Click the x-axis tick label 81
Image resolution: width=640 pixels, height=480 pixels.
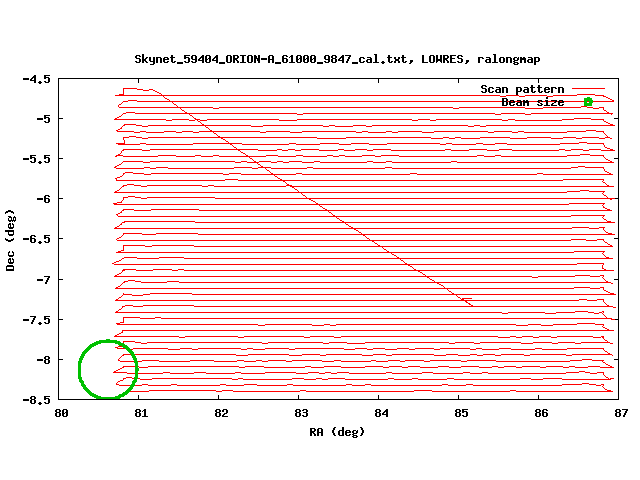click(x=141, y=413)
